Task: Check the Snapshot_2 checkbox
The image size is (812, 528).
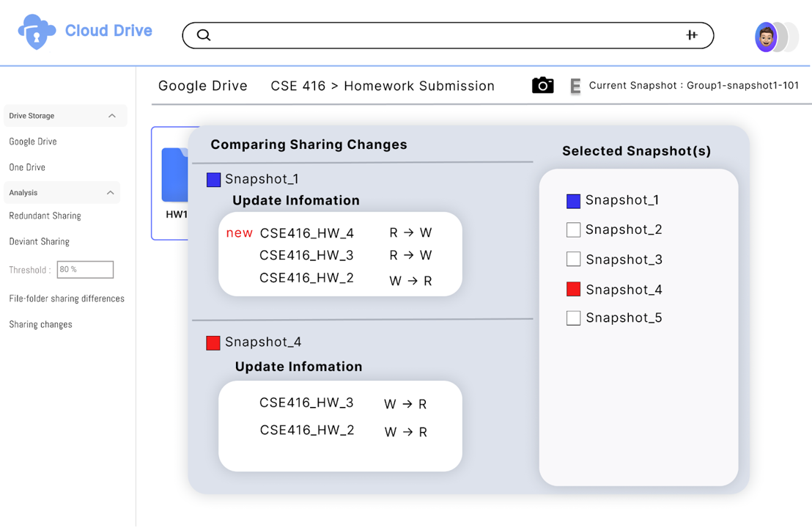Action: pyautogui.click(x=573, y=230)
